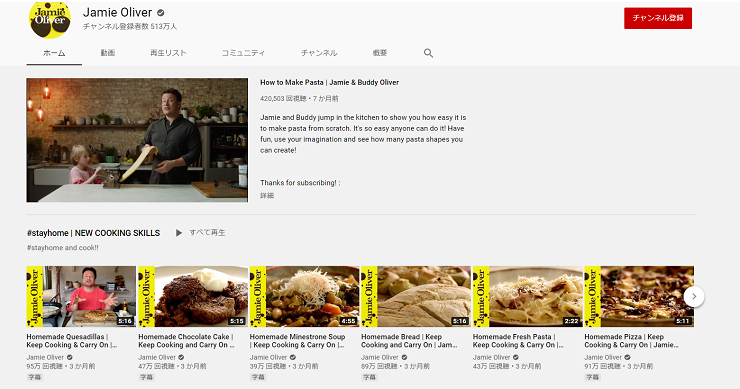Open the Homemade Pizza video thumbnail
The height and width of the screenshot is (389, 740).
(639, 296)
